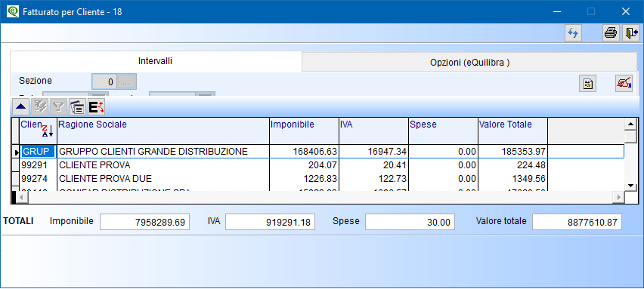
Task: Click vertical scrollbar down arrow
Action: tap(630, 186)
